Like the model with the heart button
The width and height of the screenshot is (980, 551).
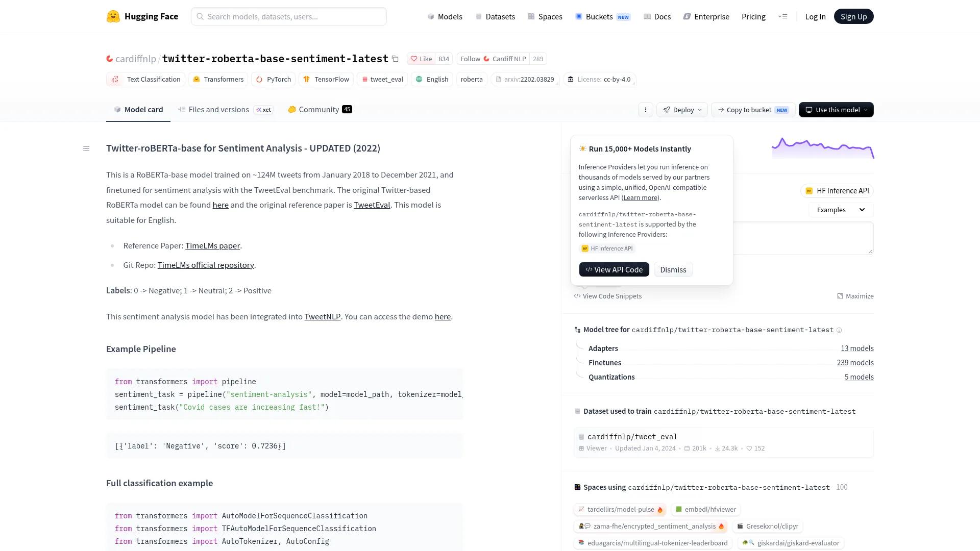(x=422, y=59)
